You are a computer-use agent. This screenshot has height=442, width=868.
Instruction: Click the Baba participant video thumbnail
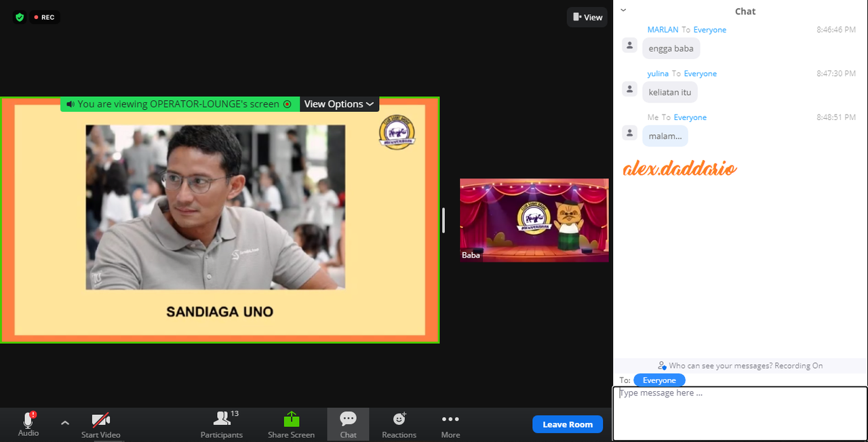point(534,220)
